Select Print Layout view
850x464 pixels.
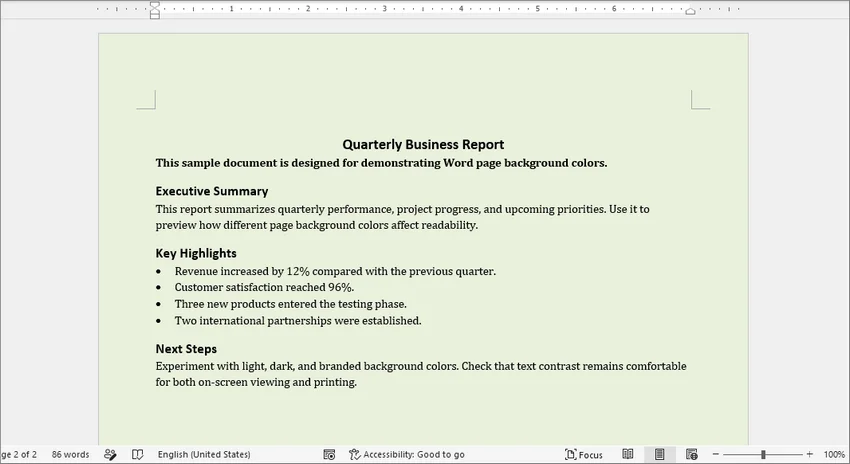click(x=659, y=454)
